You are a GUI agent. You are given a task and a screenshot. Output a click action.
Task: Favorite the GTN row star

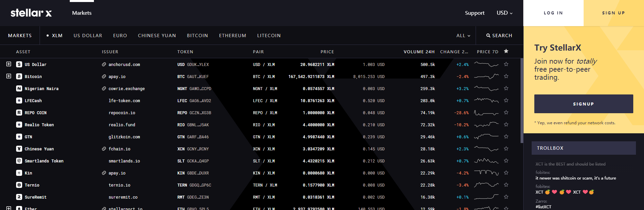pyautogui.click(x=506, y=136)
